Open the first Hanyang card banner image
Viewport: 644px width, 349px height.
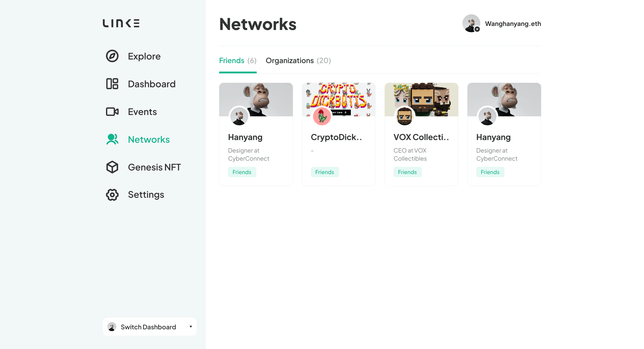(256, 100)
